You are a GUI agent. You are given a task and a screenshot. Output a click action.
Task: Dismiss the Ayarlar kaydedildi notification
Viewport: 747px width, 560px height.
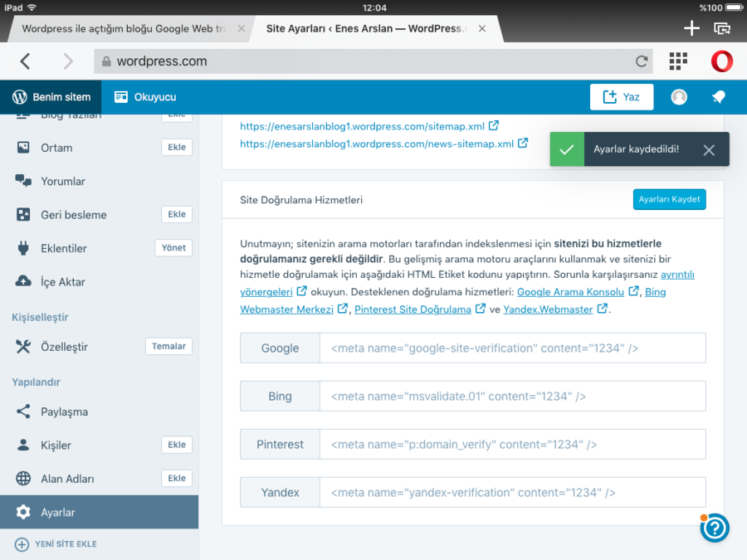(709, 150)
